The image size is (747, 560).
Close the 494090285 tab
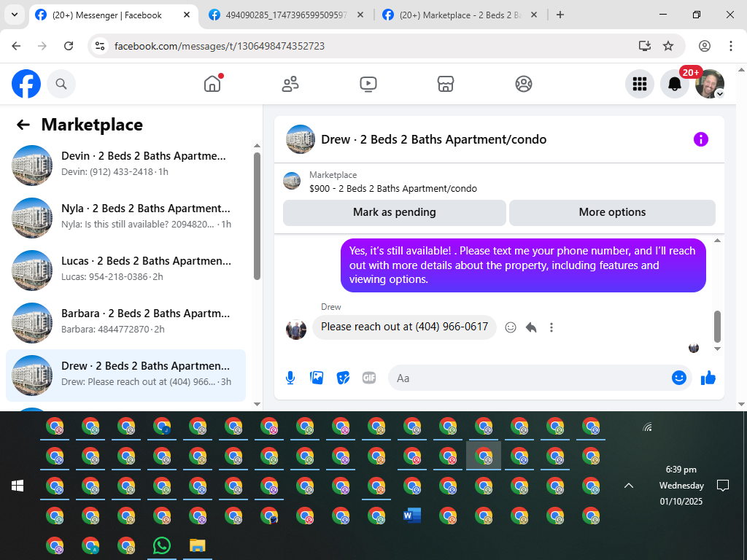(360, 15)
